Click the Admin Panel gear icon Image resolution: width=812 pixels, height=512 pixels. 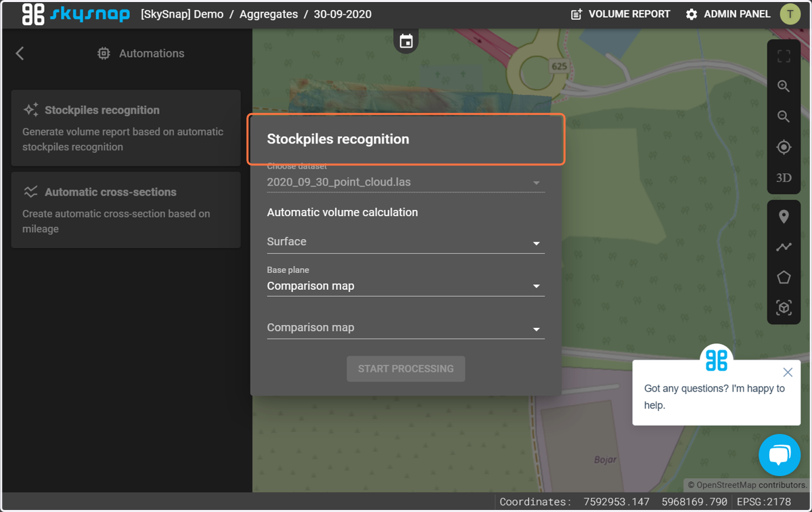[692, 14]
